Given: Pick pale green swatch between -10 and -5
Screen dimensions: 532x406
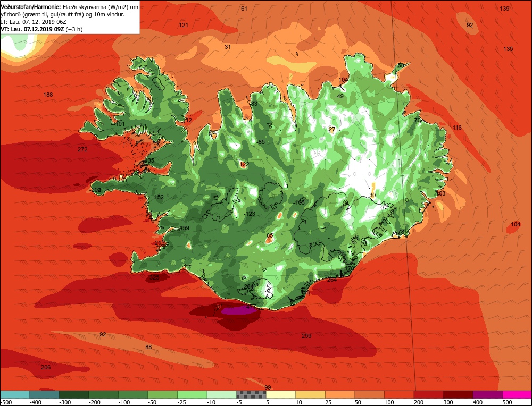Looking at the screenshot, I should (x=221, y=394).
